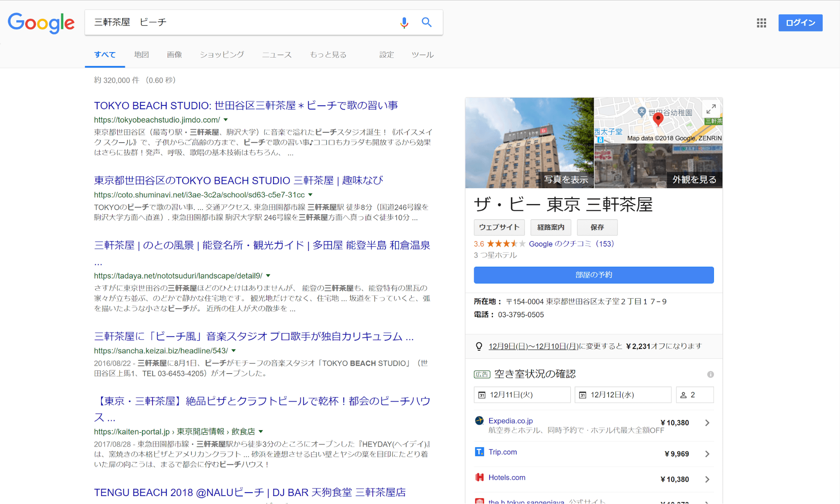Click the lightbulb tip icon
This screenshot has height=504, width=840.
(479, 346)
